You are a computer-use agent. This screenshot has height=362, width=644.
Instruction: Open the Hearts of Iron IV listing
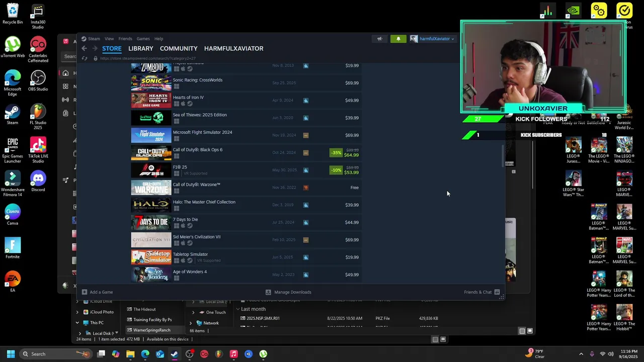(x=246, y=100)
